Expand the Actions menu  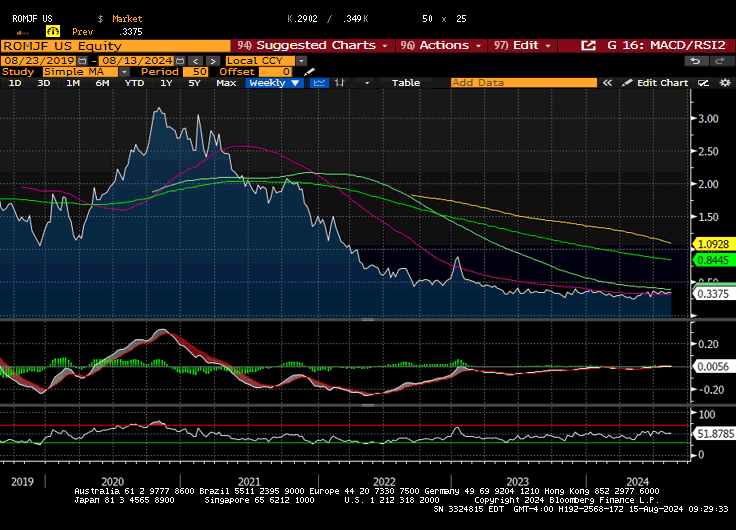tap(441, 46)
